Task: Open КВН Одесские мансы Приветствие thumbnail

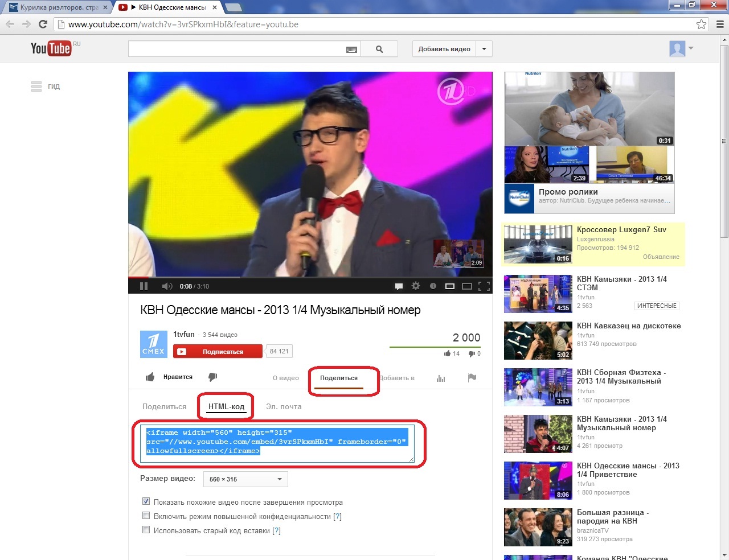Action: (538, 480)
